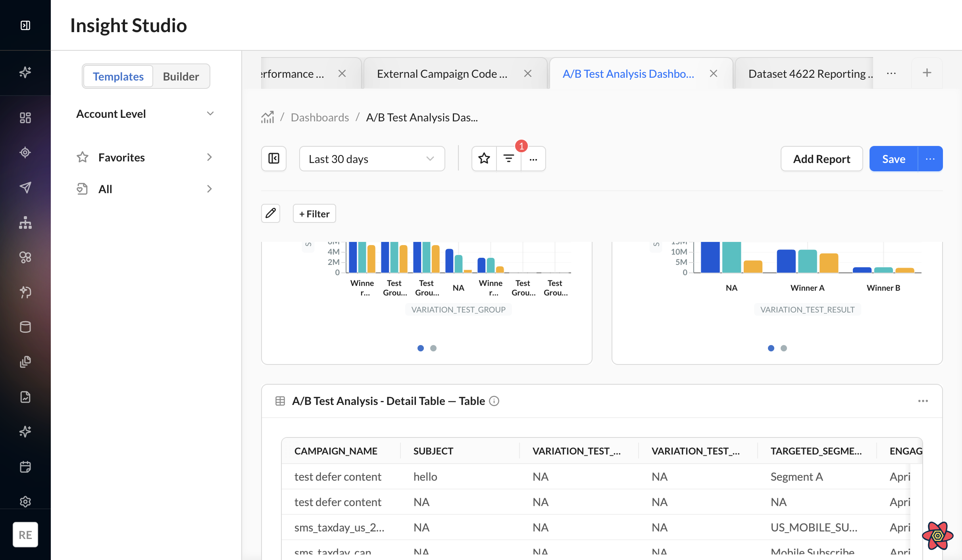Open the calendar icon in the sidebar

pos(25,466)
